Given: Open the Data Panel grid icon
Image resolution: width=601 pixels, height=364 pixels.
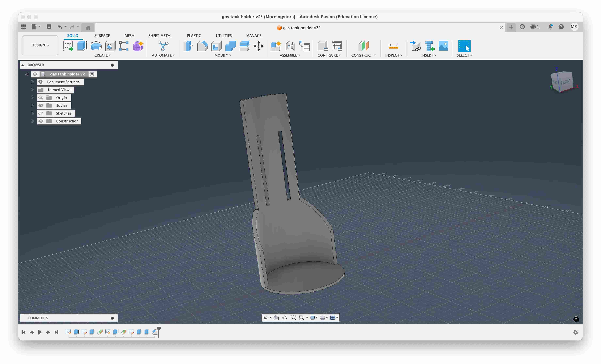Looking at the screenshot, I should pyautogui.click(x=24, y=27).
